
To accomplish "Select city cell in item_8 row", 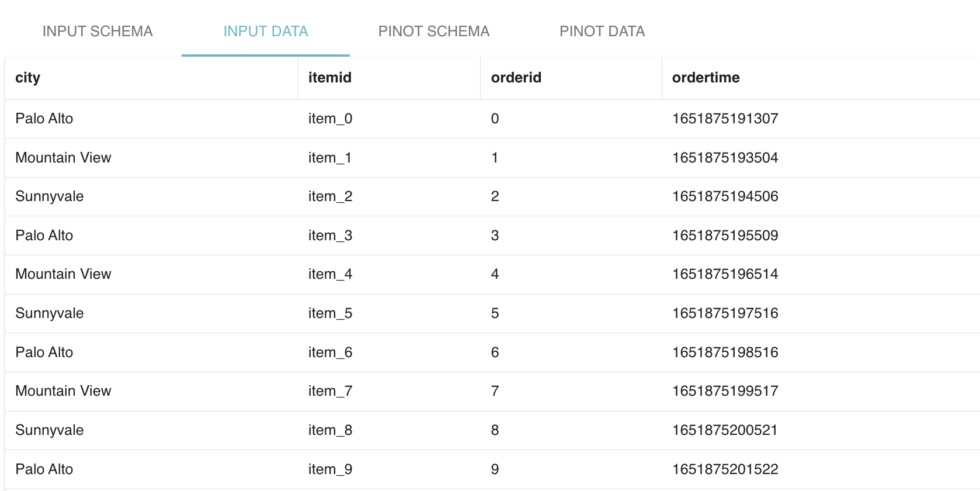I will 152,430.
